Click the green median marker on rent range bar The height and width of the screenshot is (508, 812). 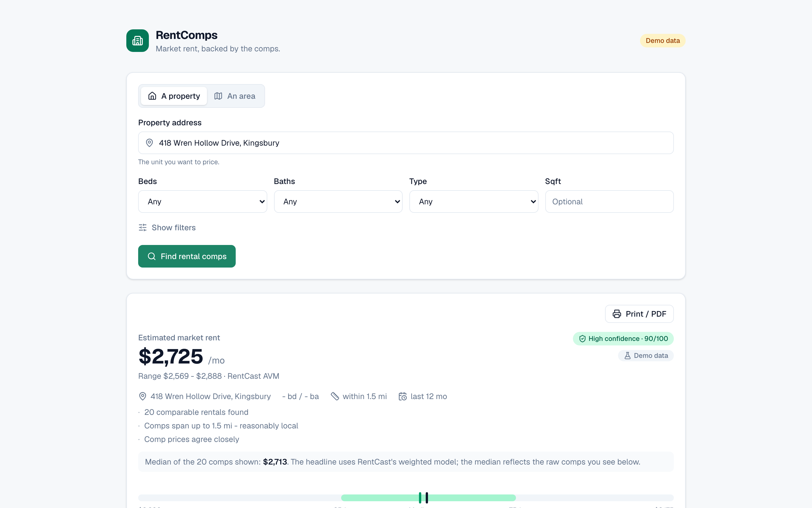tap(420, 498)
